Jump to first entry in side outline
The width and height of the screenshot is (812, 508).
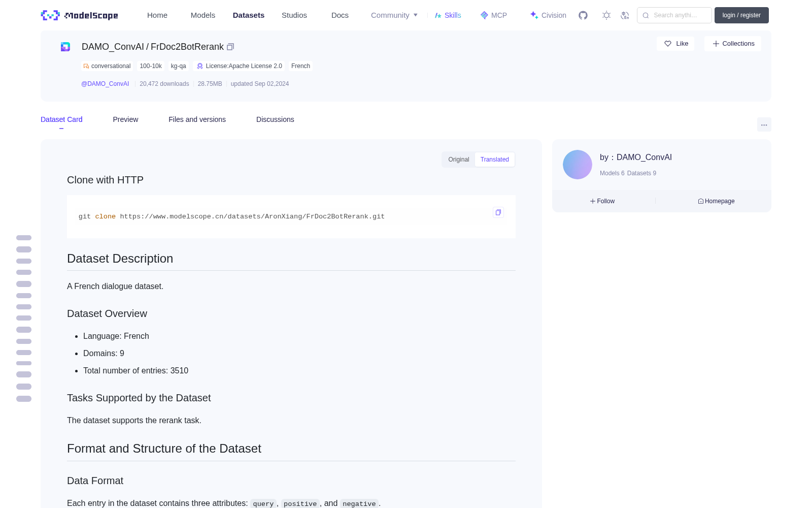click(24, 238)
